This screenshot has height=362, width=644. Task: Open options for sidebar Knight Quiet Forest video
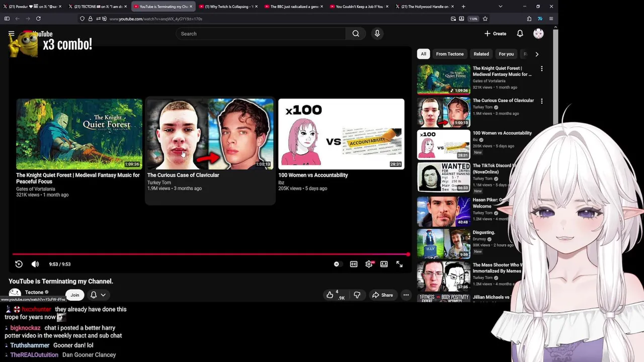coord(541,68)
